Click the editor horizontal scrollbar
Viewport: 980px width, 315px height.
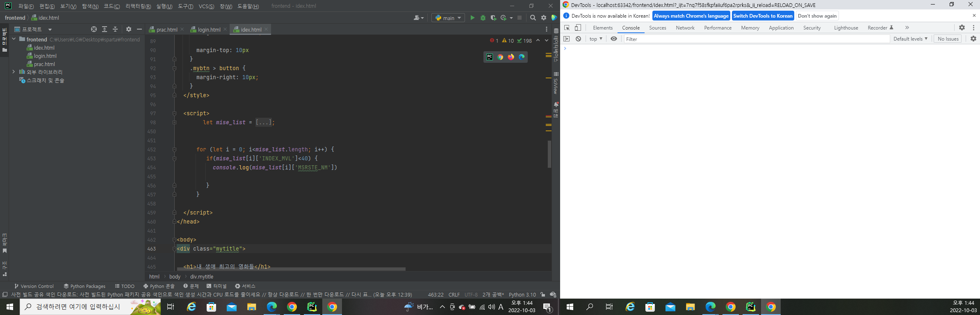pyautogui.click(x=291, y=269)
